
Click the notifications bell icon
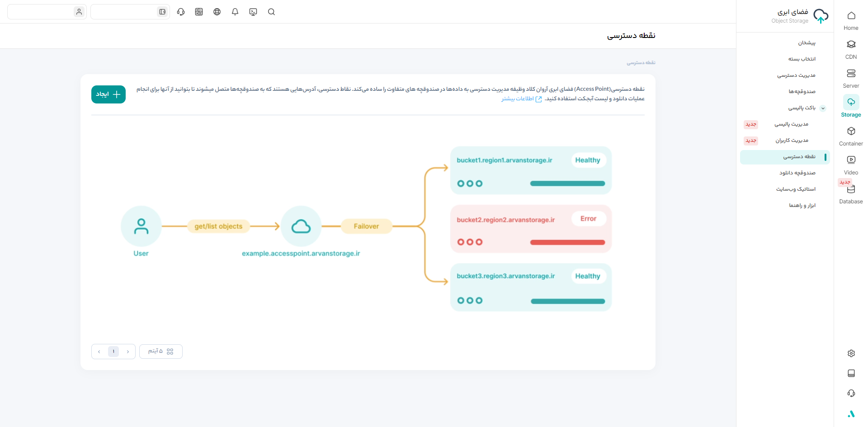(235, 12)
